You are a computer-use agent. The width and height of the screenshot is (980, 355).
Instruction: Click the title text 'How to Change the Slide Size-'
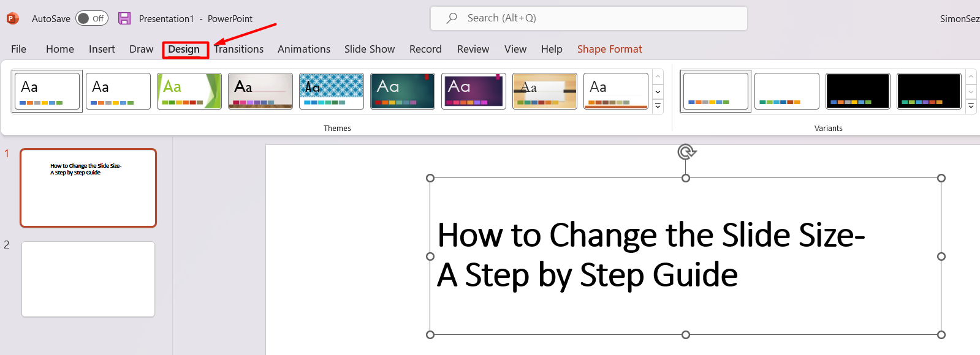click(651, 235)
